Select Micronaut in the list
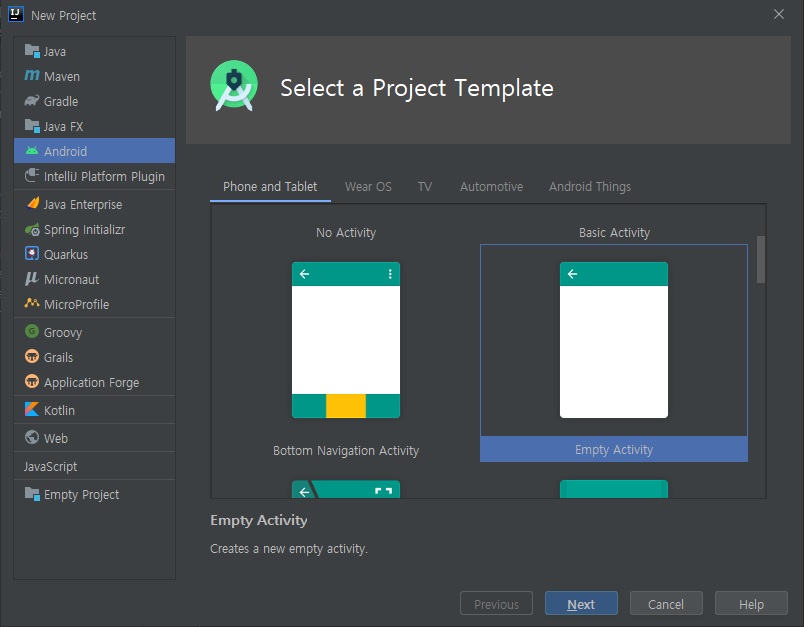The width and height of the screenshot is (804, 627). click(x=94, y=279)
